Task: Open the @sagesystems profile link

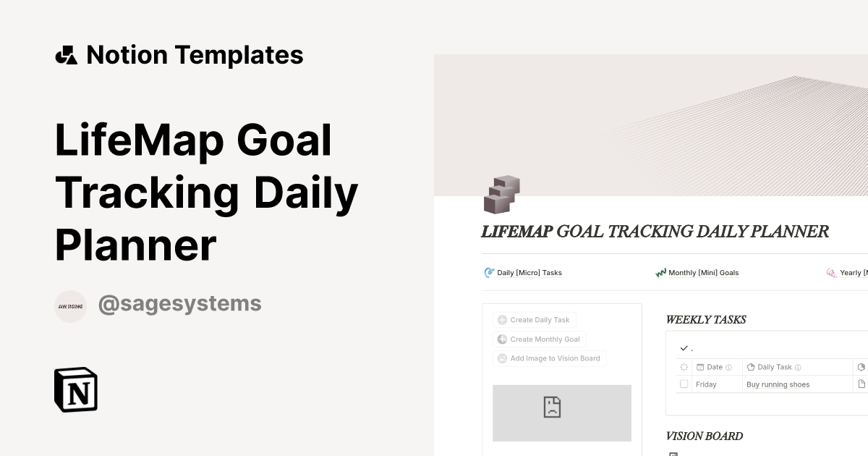Action: [179, 303]
